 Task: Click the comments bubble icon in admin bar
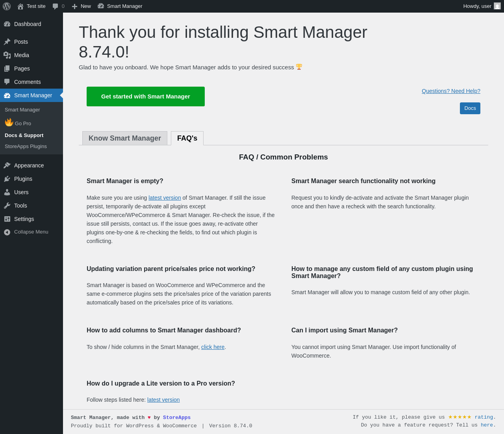click(x=56, y=6)
